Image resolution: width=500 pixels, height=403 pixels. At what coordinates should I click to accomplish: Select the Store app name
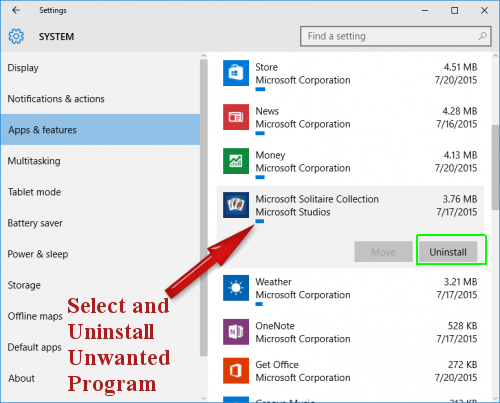pos(266,67)
